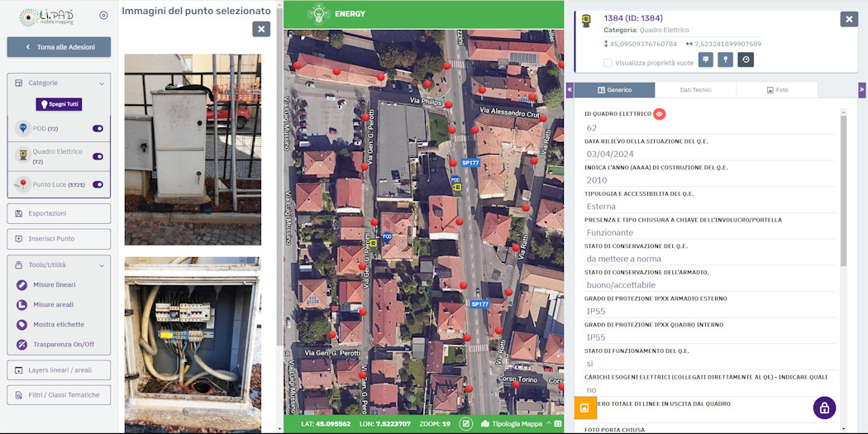Click the map pin locate button
Image resolution: width=868 pixels, height=434 pixels.
[x=726, y=60]
